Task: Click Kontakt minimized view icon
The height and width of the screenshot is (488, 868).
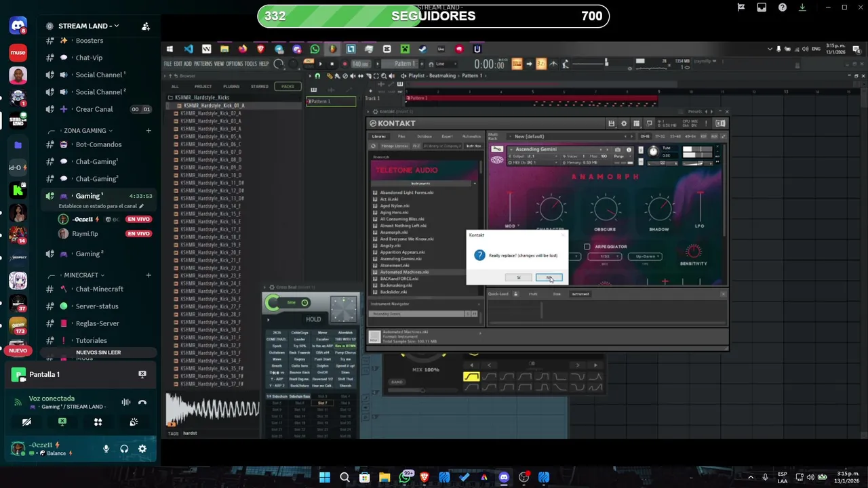Action: point(649,123)
